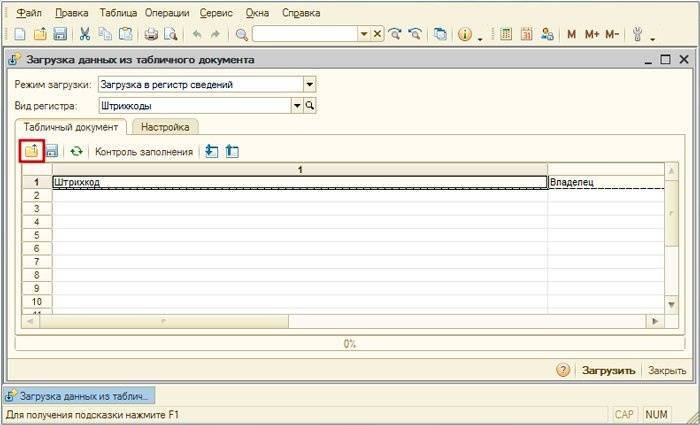
Task: Open the Операции menu
Action: coord(167,13)
